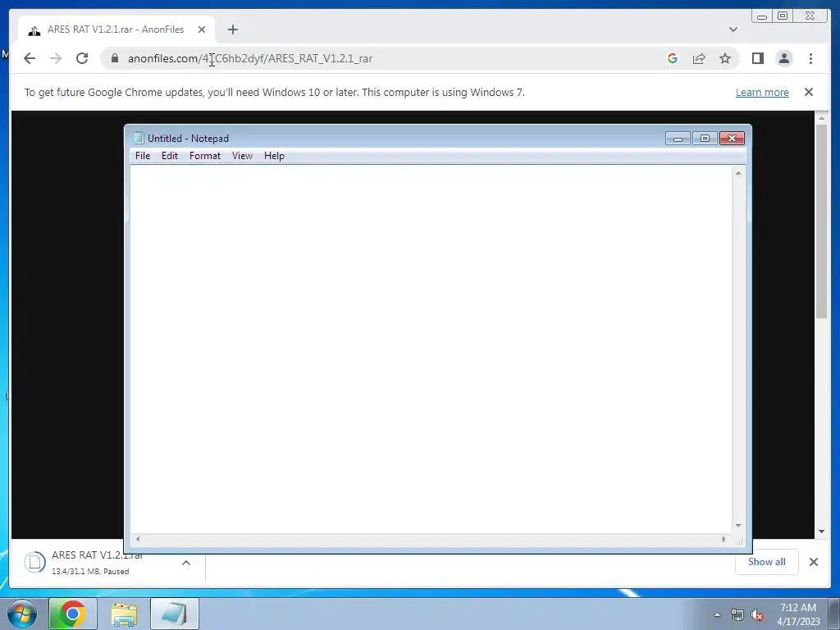Click the Chrome page scrollbar thumb
The image size is (840, 630).
coord(821,221)
